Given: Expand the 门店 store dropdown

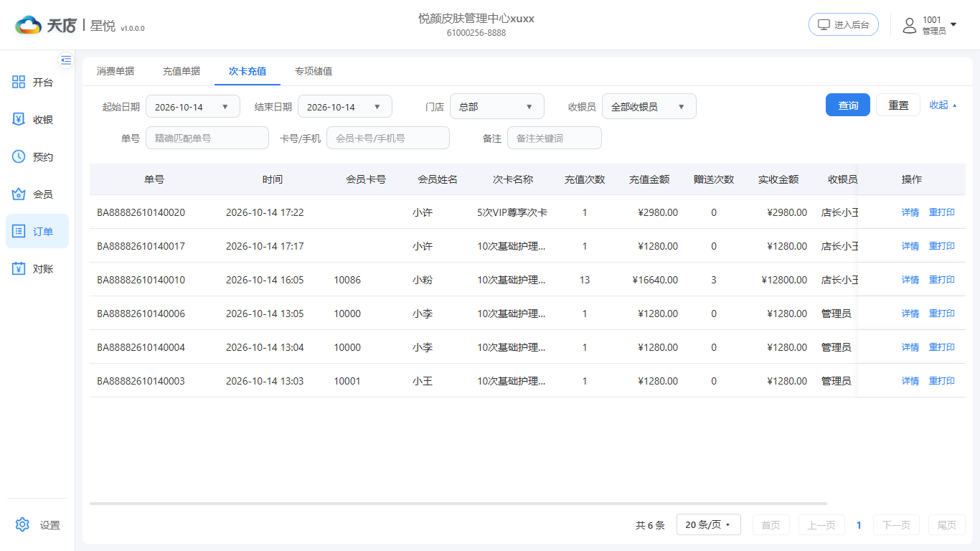Looking at the screenshot, I should point(497,107).
